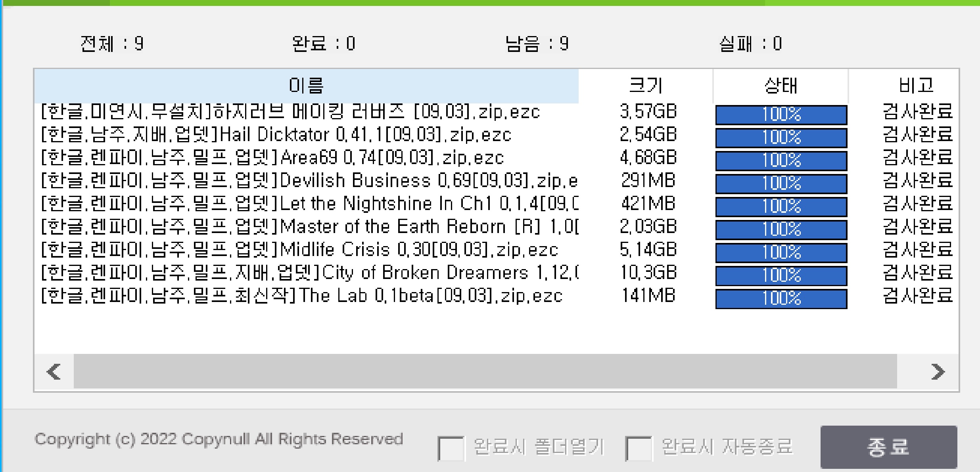This screenshot has height=472, width=980.
Task: Enable 완료시 폴더열기 checkbox
Action: point(451,448)
